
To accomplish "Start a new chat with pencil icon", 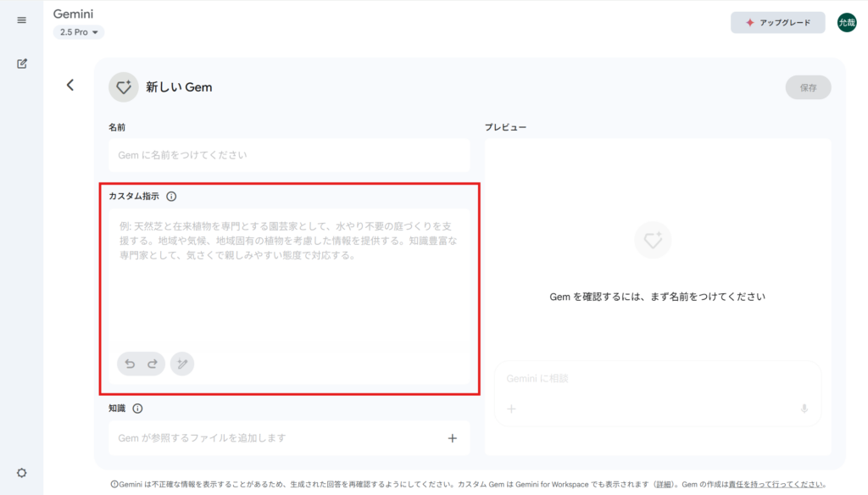I will 21,64.
